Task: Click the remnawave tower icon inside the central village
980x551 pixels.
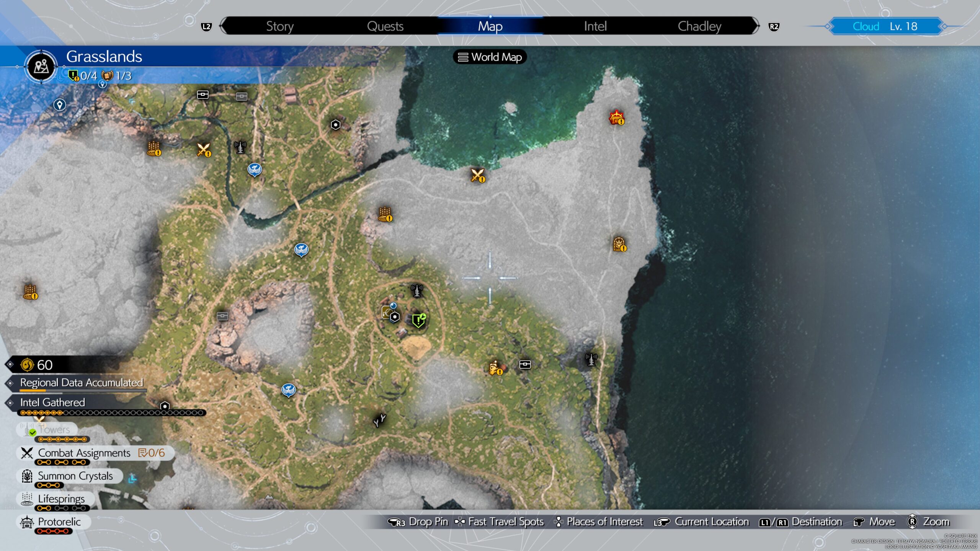Action: tap(416, 290)
